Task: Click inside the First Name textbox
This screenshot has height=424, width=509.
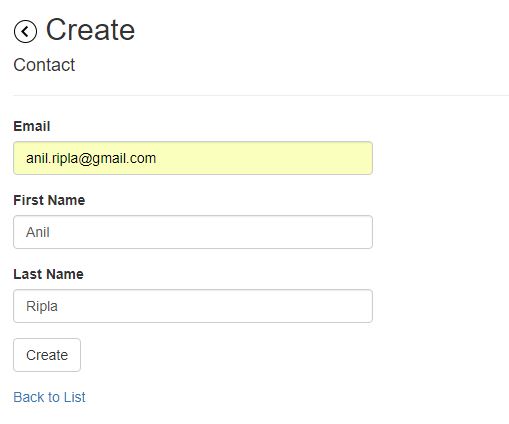Action: pos(193,232)
